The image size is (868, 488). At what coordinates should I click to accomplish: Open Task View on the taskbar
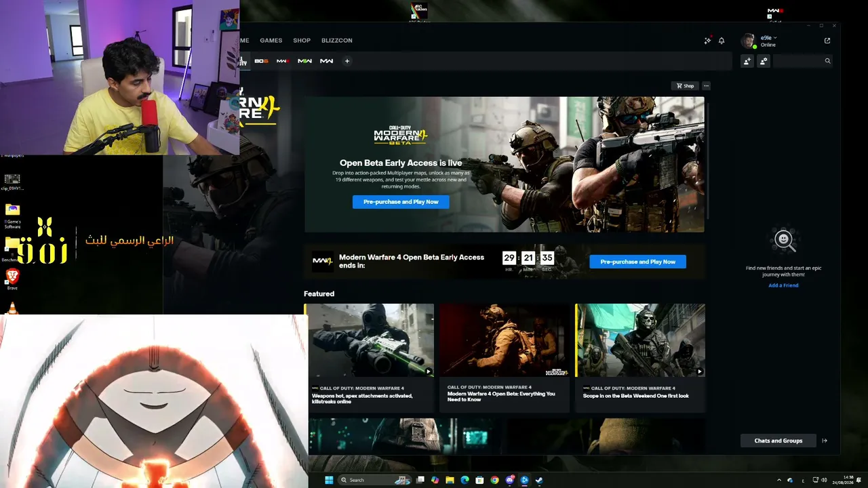coord(420,480)
